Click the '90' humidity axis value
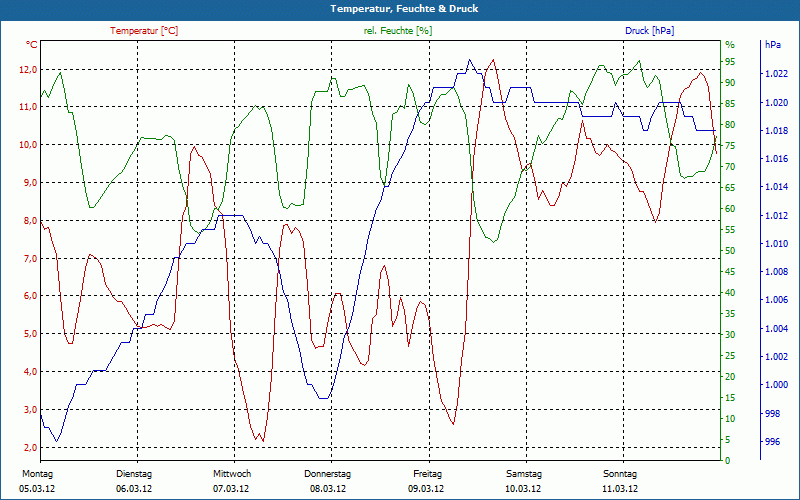800x500 pixels. click(730, 83)
